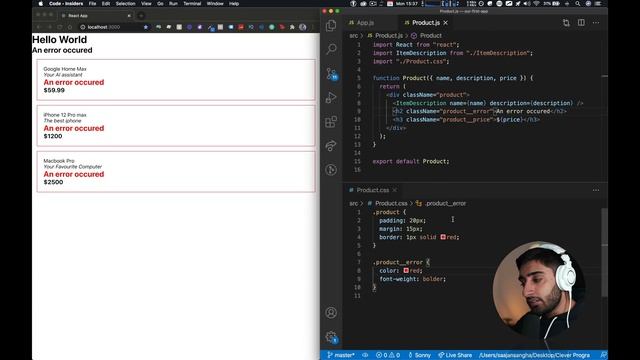Reload the localhost page
This screenshot has height=360, width=640.
click(60, 27)
